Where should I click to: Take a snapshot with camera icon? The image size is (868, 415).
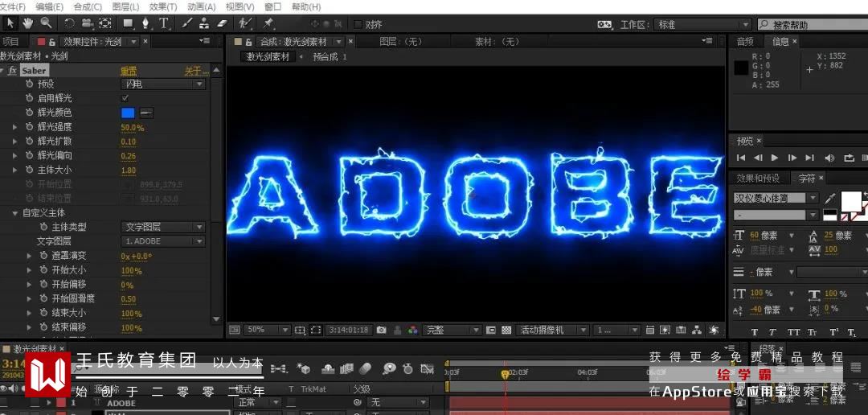coord(382,330)
